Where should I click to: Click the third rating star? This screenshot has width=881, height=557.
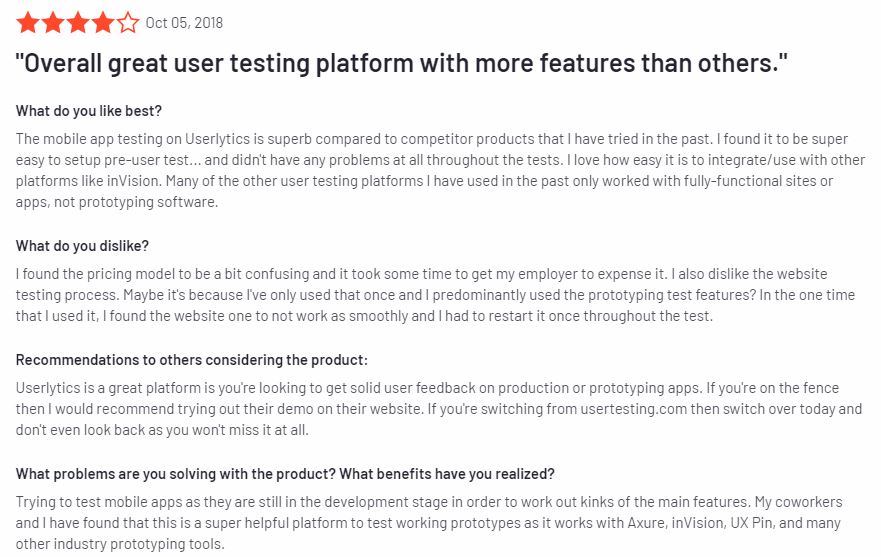pos(78,23)
